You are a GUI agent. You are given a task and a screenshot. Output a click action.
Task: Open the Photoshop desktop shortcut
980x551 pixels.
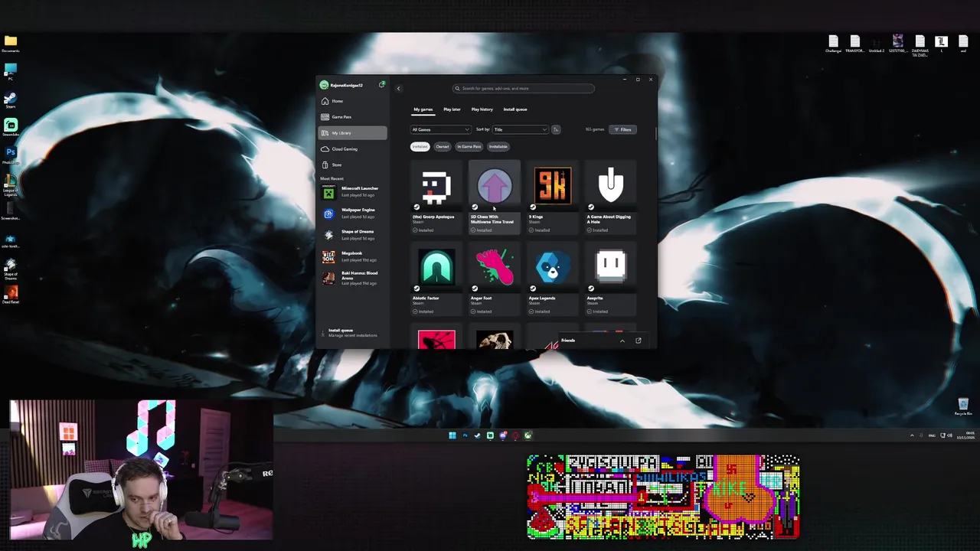11,155
